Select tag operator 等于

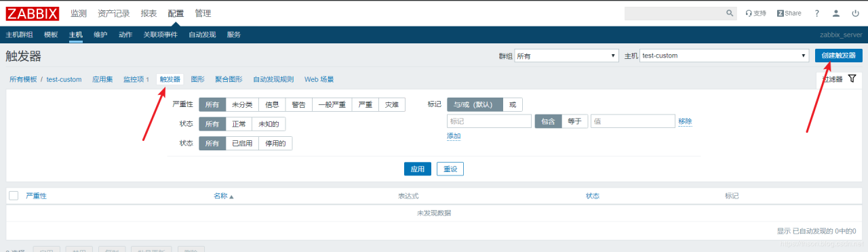574,121
